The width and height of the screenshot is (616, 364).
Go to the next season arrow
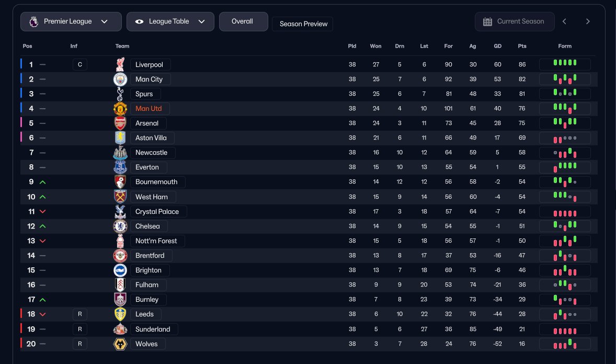(588, 21)
